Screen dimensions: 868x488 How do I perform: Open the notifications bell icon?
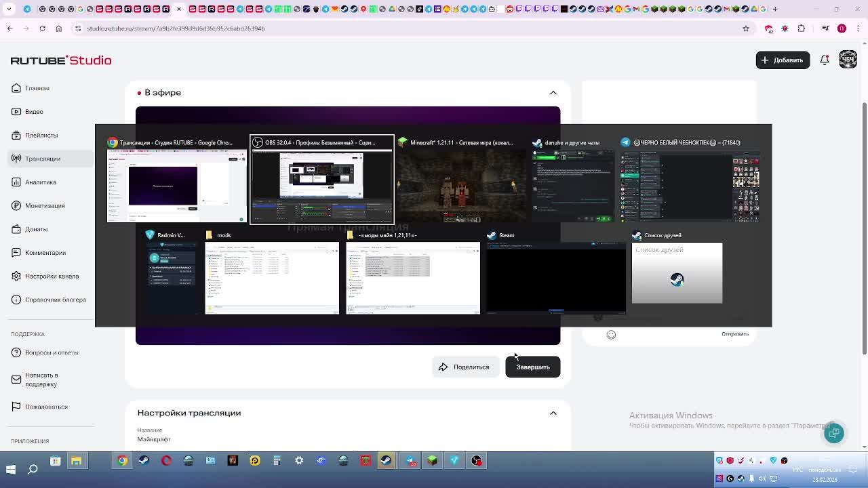[x=825, y=60]
